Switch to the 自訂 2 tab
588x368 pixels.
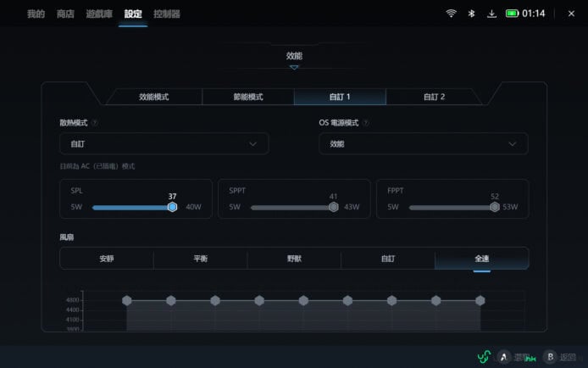tap(434, 97)
